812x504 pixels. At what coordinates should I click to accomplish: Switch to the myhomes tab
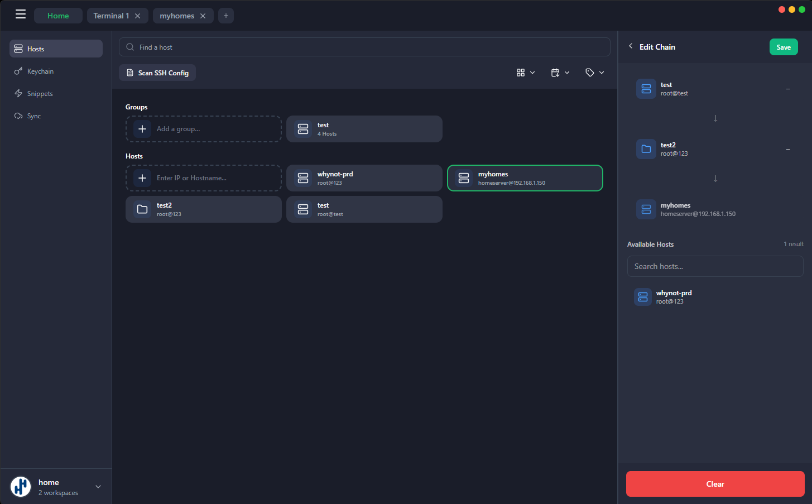pos(177,16)
